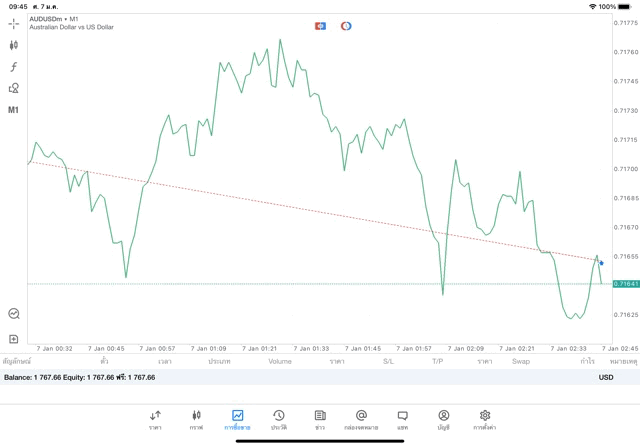Add a new chart window icon

click(x=14, y=339)
